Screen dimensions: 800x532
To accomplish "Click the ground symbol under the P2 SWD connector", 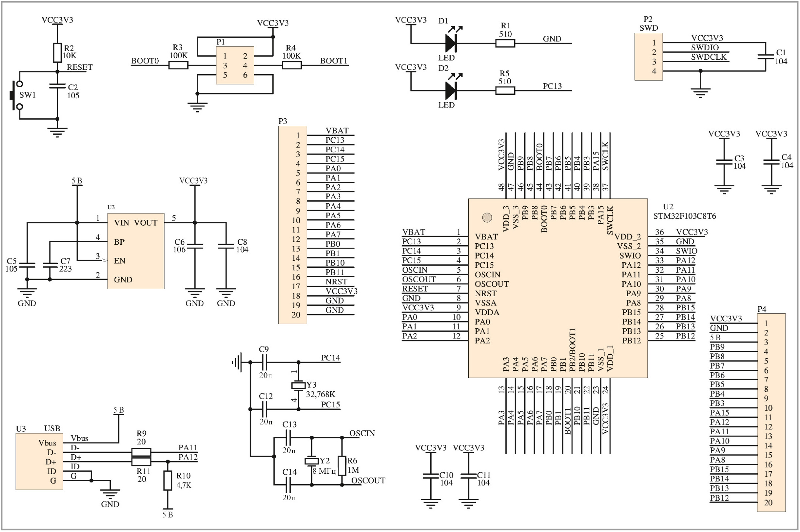I will tap(700, 92).
